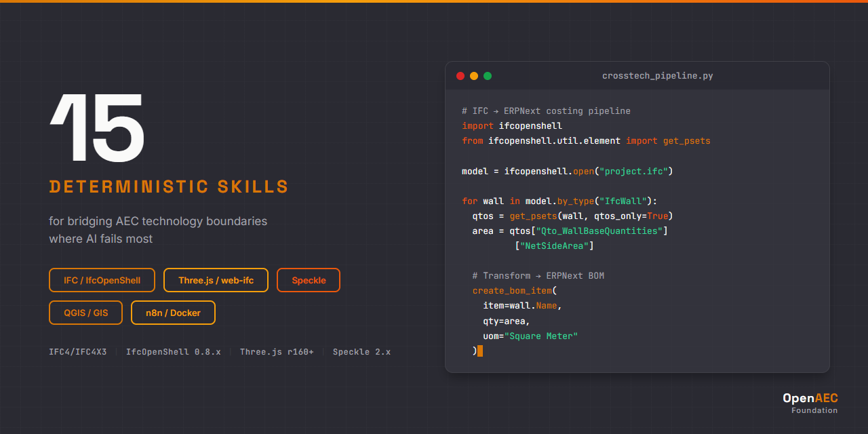Image resolution: width=868 pixels, height=434 pixels.
Task: Click the Speckle 2.x version label
Action: (361, 352)
